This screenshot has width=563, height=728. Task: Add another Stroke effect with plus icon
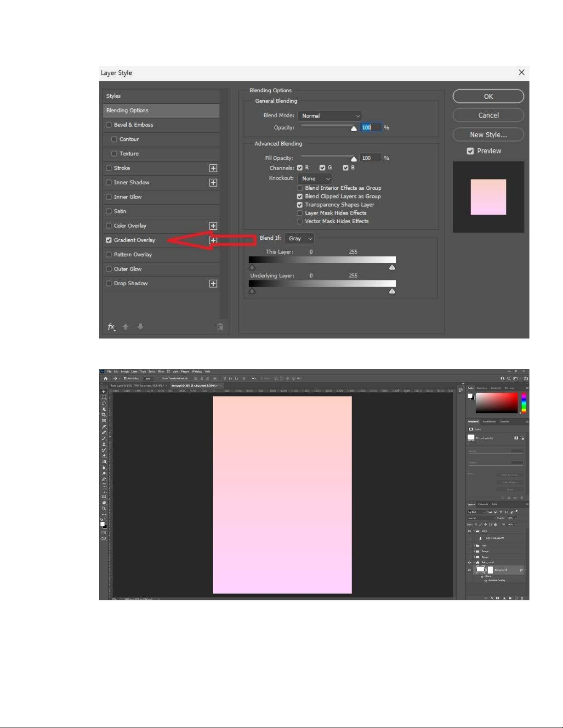213,168
